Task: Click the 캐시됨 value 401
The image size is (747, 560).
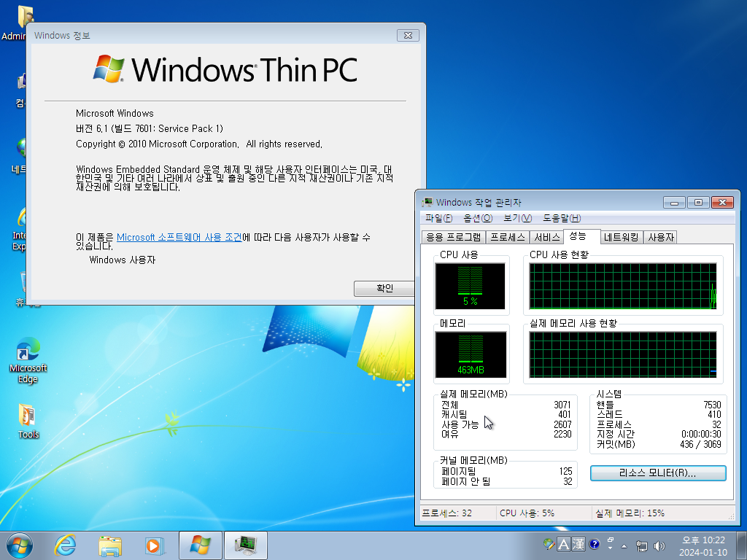Action: (565, 414)
